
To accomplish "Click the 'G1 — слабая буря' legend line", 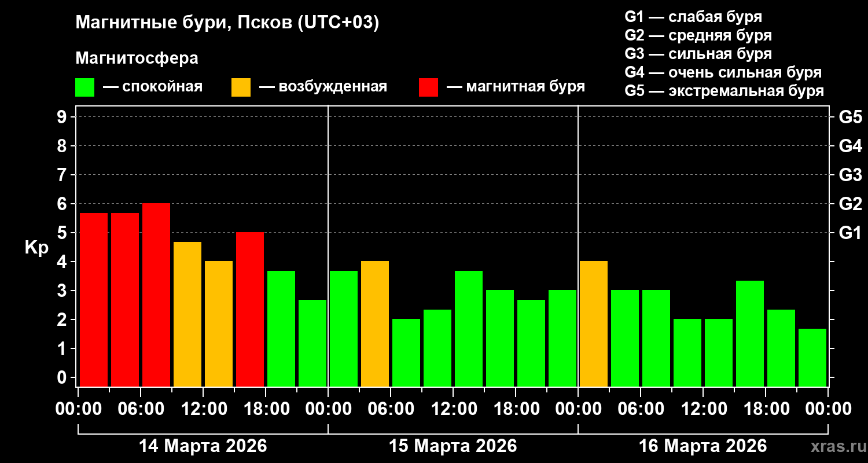I will pos(693,16).
